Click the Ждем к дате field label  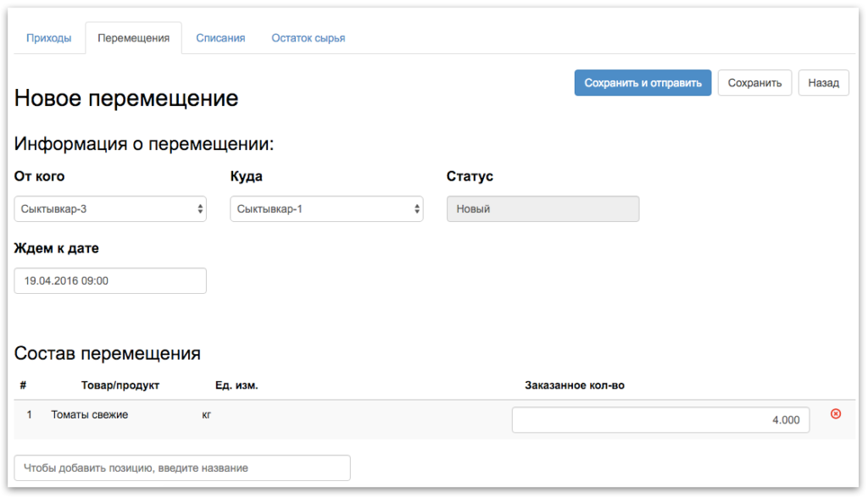tap(57, 248)
